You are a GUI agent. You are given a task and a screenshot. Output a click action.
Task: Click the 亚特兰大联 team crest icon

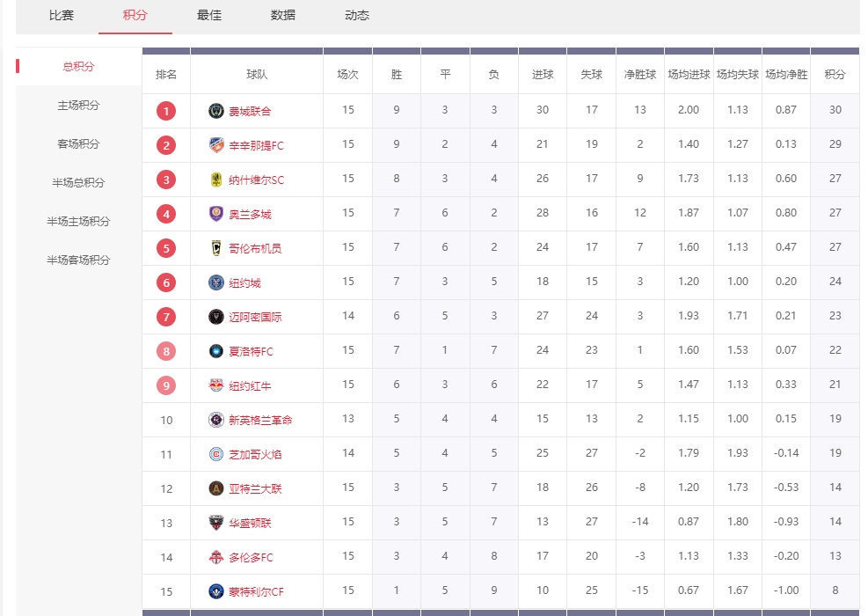[x=216, y=488]
